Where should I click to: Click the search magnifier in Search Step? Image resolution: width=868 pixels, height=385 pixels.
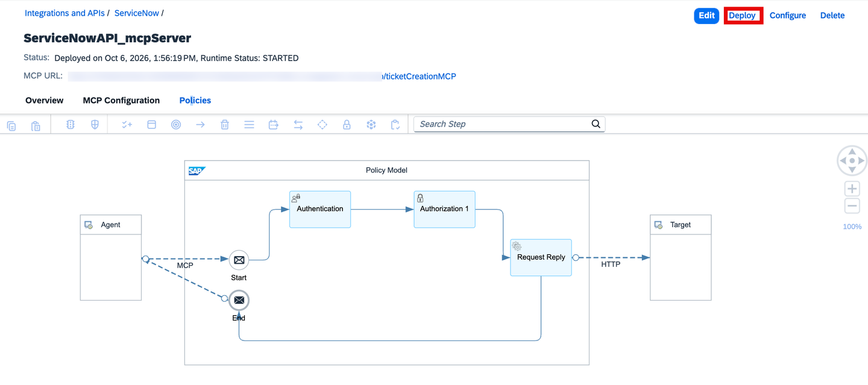click(596, 124)
